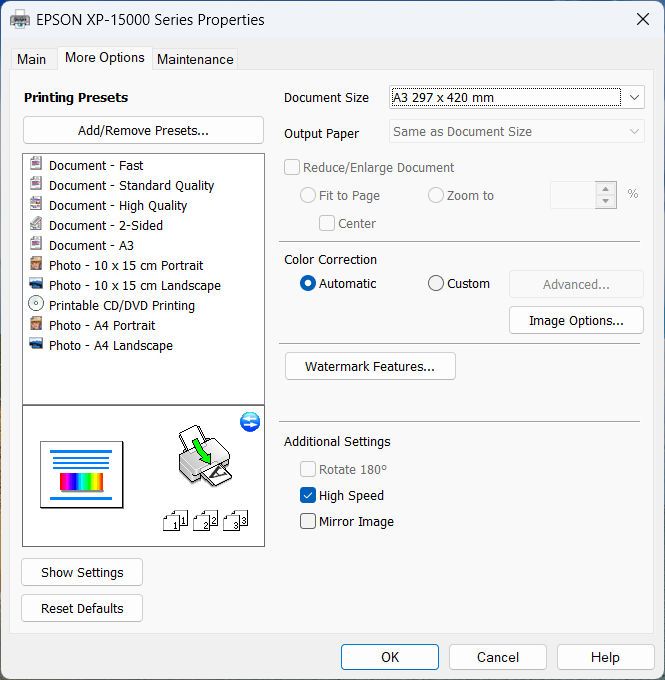The width and height of the screenshot is (665, 680).
Task: Click the Photo 10 x 15 cm Portrait icon
Action: point(36,263)
